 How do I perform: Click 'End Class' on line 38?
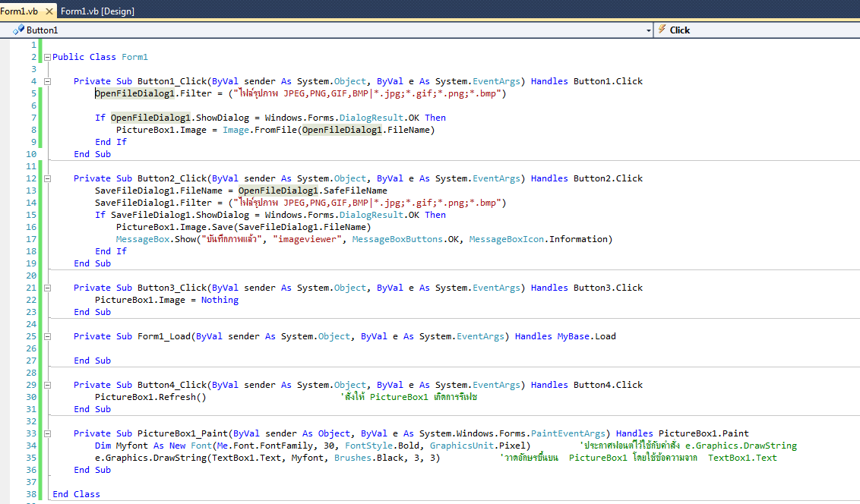(x=76, y=494)
